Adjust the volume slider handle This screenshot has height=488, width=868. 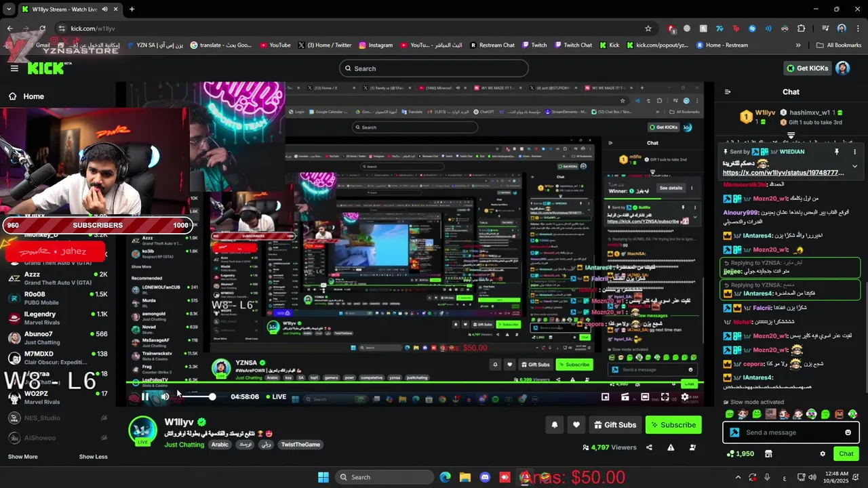click(212, 396)
